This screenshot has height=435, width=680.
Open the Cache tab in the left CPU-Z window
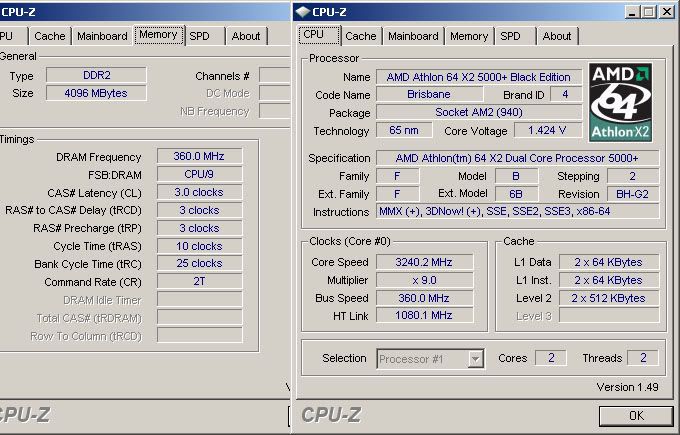pos(49,36)
